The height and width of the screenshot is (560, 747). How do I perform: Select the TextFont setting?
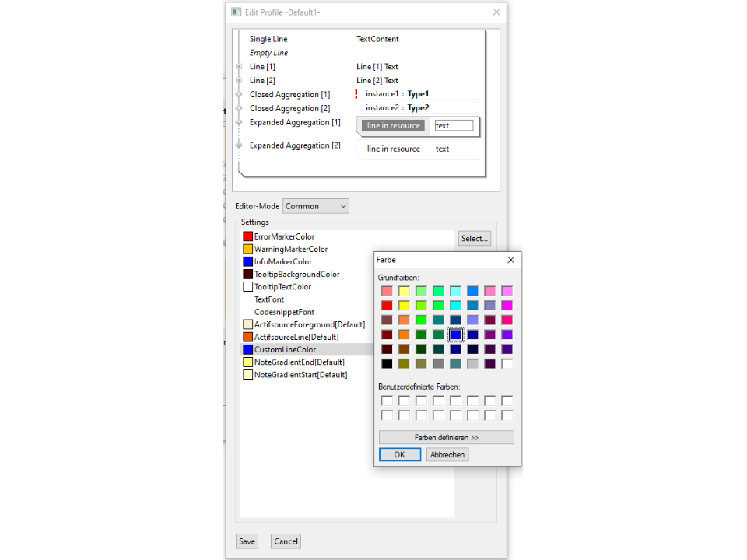click(269, 299)
